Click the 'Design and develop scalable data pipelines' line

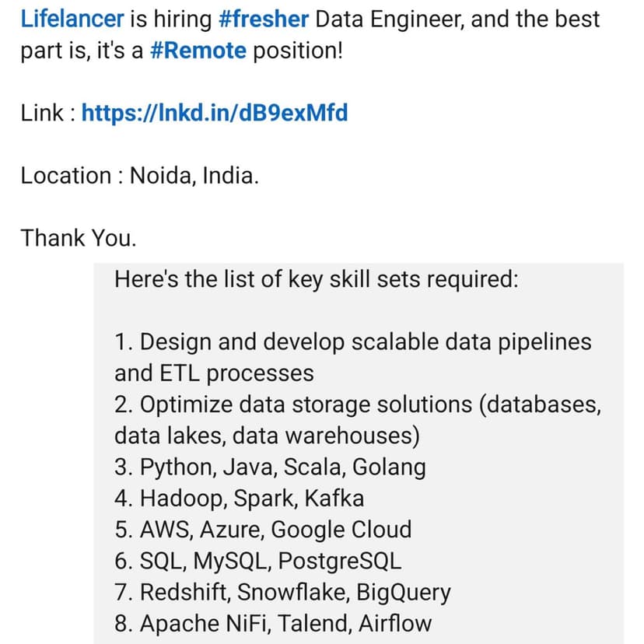click(352, 341)
